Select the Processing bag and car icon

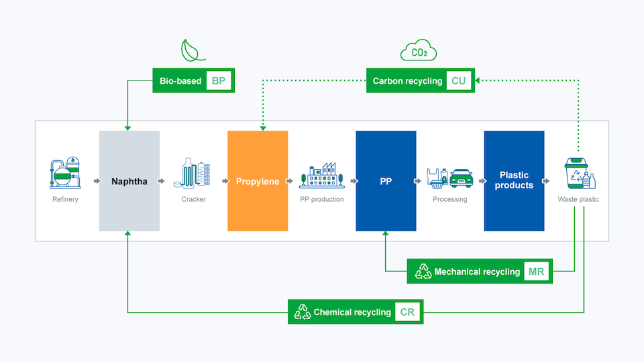(449, 177)
